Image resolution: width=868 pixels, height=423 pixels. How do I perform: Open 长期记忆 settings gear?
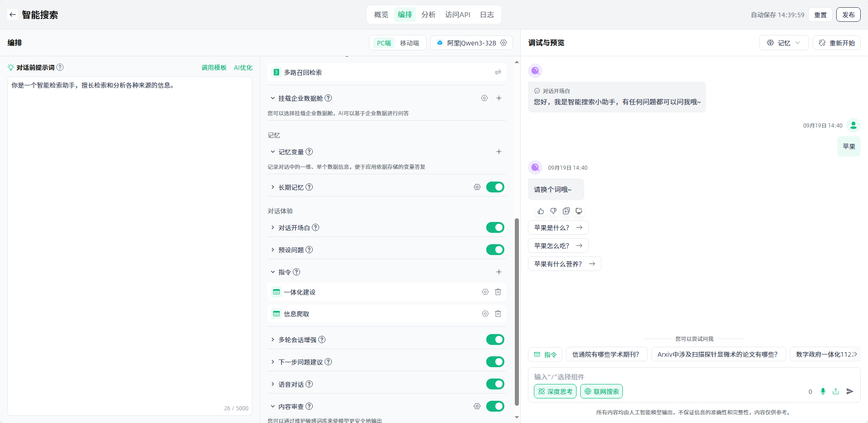(477, 187)
